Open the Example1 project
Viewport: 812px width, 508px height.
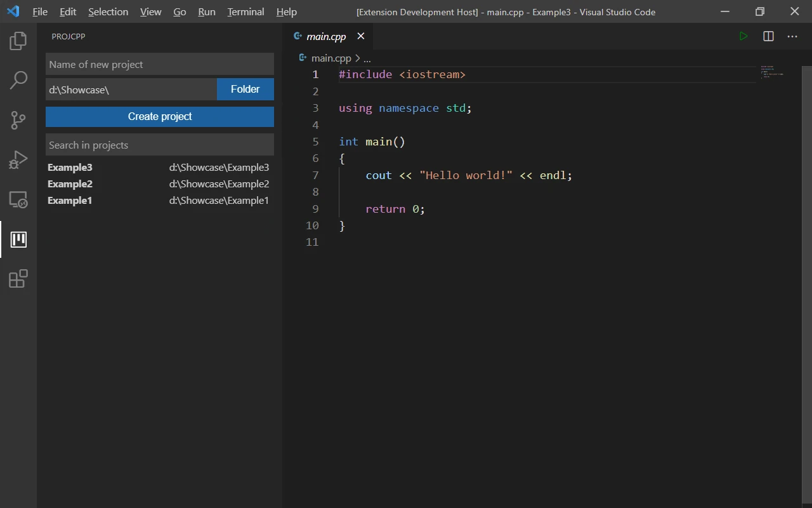click(159, 201)
